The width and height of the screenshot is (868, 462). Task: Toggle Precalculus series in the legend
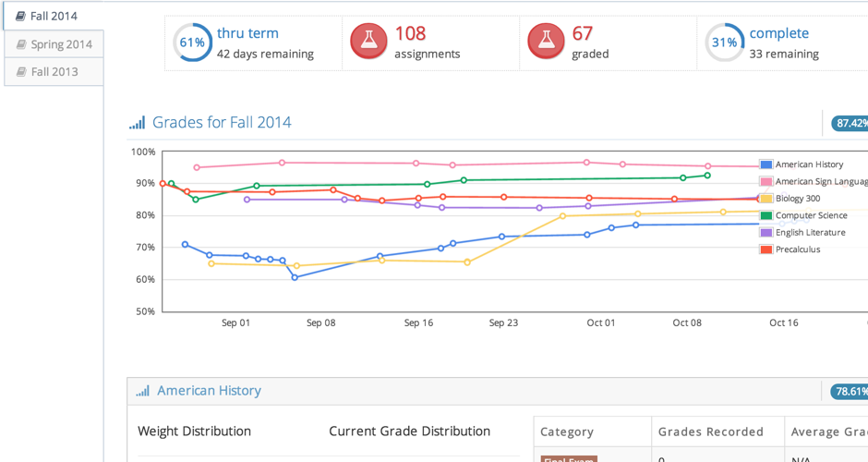pyautogui.click(x=797, y=249)
